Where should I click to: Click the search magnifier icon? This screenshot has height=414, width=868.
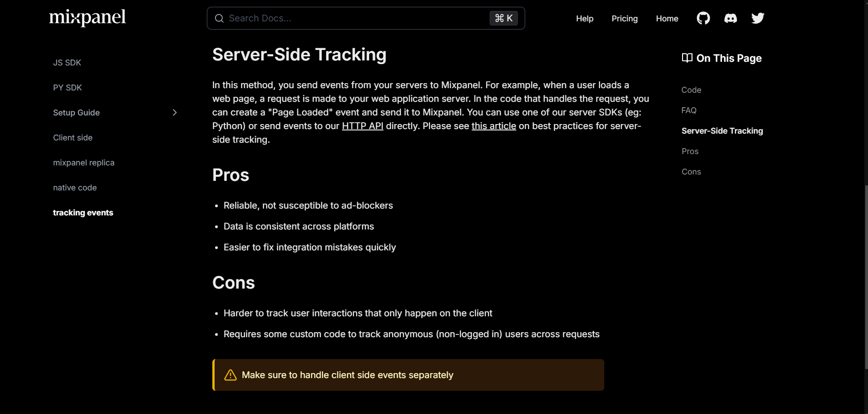[219, 18]
